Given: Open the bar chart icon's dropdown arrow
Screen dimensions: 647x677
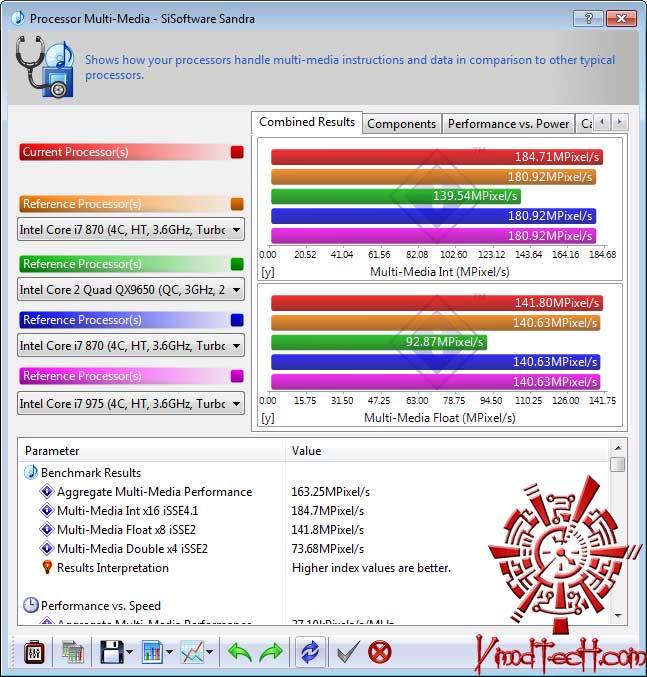Looking at the screenshot, I should click(169, 652).
